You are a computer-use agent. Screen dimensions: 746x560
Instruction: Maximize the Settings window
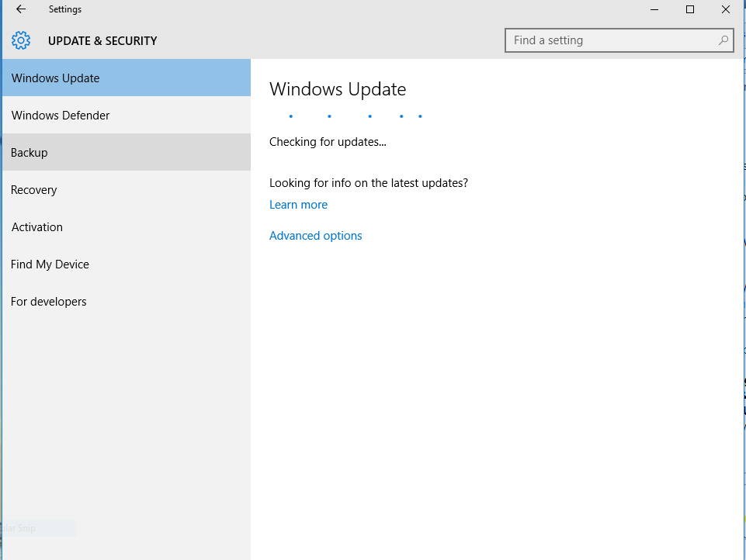point(690,9)
